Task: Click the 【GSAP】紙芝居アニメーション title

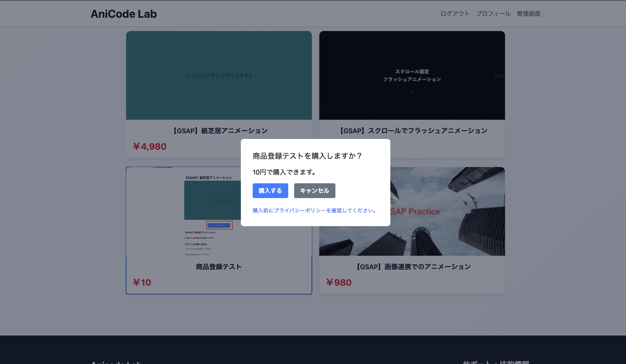Action: (220, 130)
